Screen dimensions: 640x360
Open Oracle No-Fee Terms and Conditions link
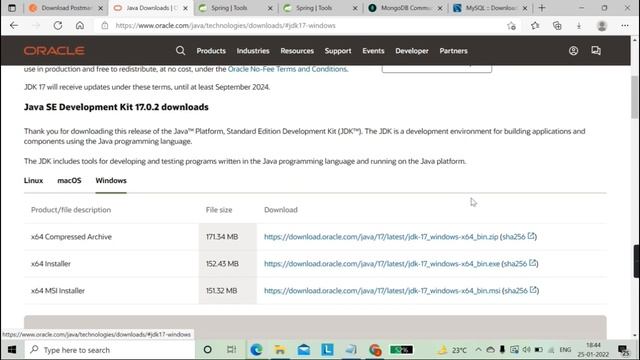pyautogui.click(x=287, y=69)
